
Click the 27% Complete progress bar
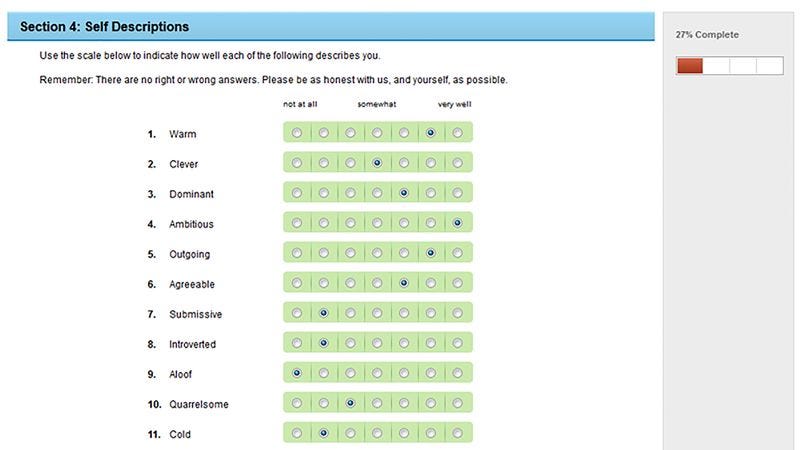[x=730, y=66]
